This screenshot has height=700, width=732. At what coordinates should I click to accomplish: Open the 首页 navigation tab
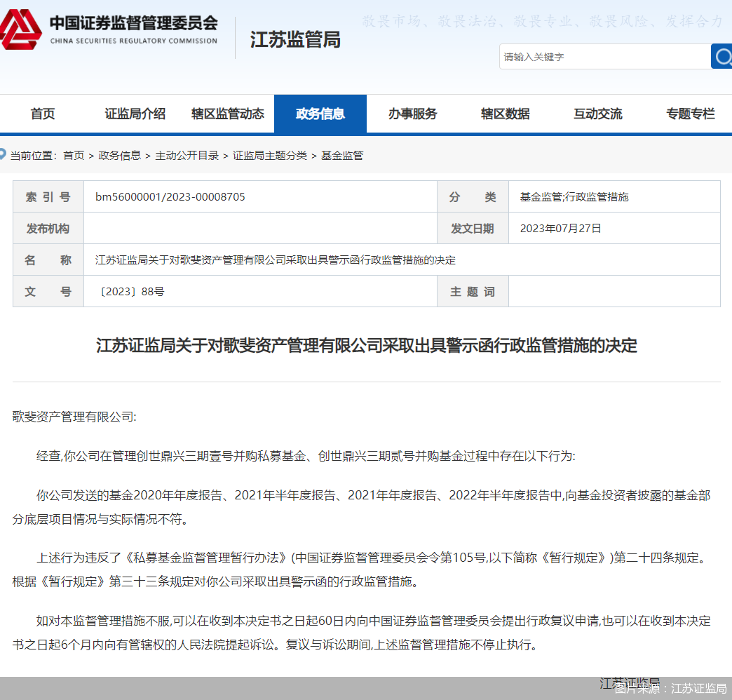tap(42, 114)
